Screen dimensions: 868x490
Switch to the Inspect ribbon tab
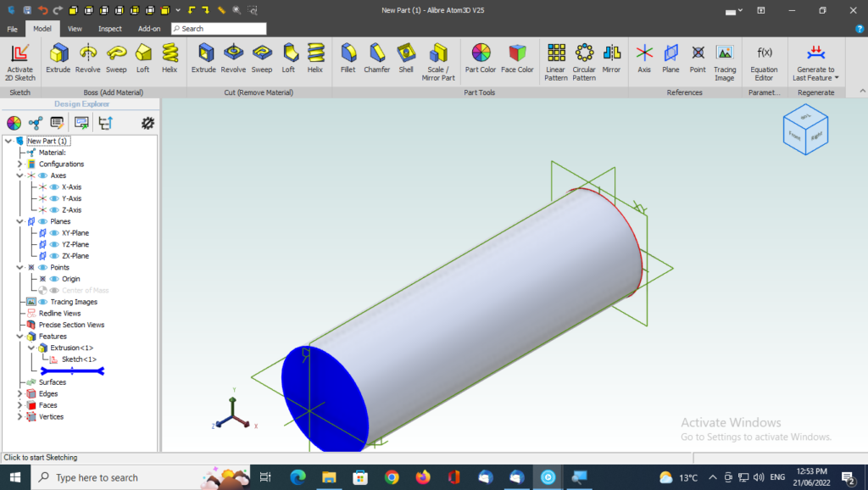(x=109, y=28)
